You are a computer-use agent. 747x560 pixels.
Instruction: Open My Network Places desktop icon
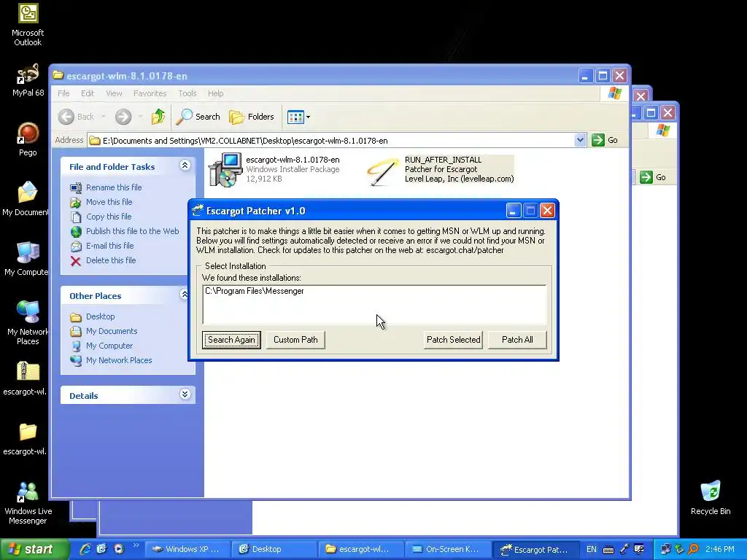pos(28,322)
